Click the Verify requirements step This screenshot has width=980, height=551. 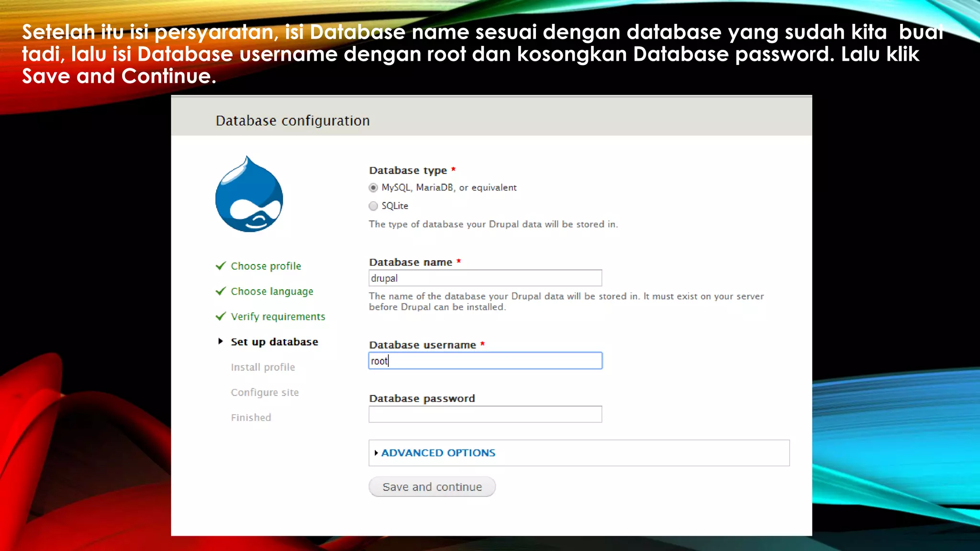(x=278, y=317)
